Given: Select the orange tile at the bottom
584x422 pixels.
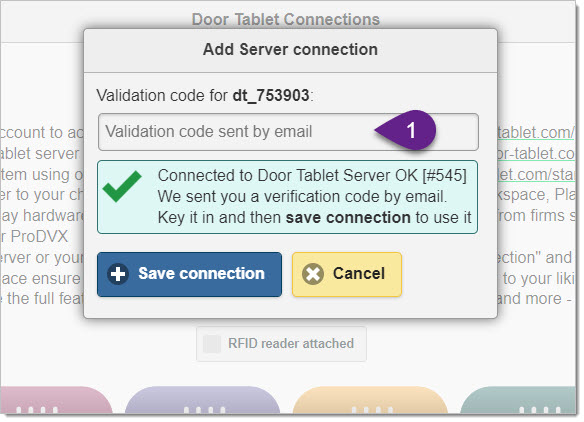Looking at the screenshot, I should pos(371,400).
